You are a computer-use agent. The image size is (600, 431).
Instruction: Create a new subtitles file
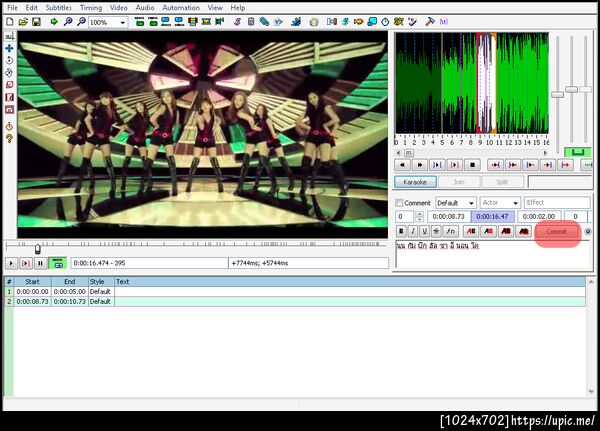coord(10,22)
